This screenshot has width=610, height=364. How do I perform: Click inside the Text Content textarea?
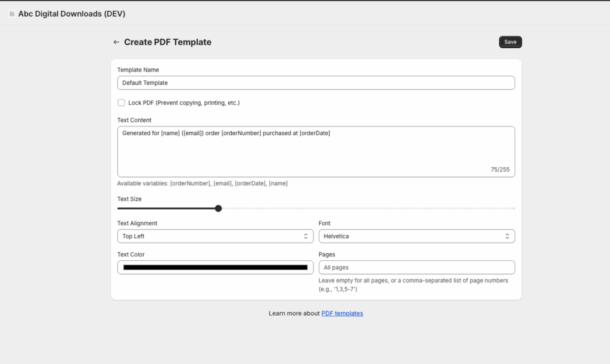316,152
